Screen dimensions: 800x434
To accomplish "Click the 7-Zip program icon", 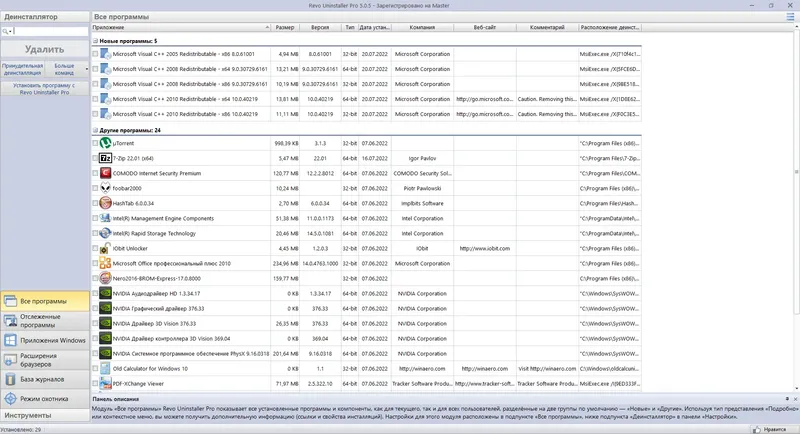I will 105,158.
